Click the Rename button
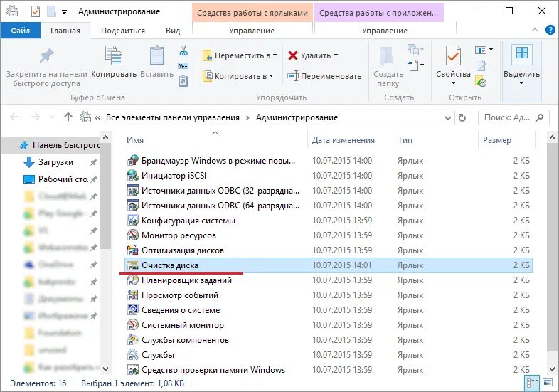 (x=324, y=76)
